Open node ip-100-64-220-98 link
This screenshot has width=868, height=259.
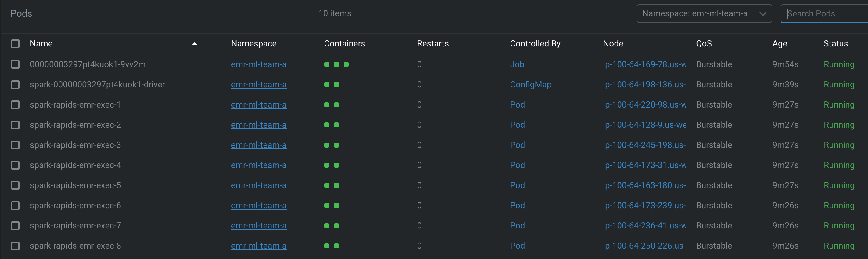645,105
